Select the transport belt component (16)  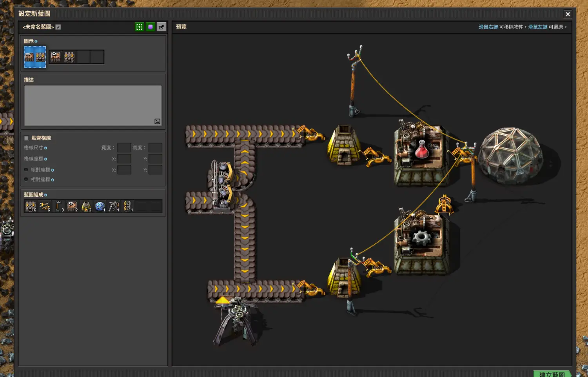point(31,207)
